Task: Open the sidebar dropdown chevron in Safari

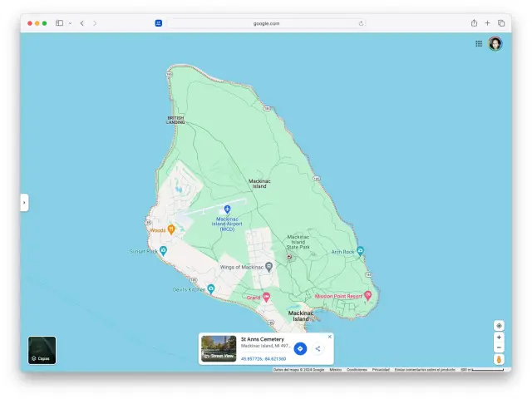Action: (70, 23)
